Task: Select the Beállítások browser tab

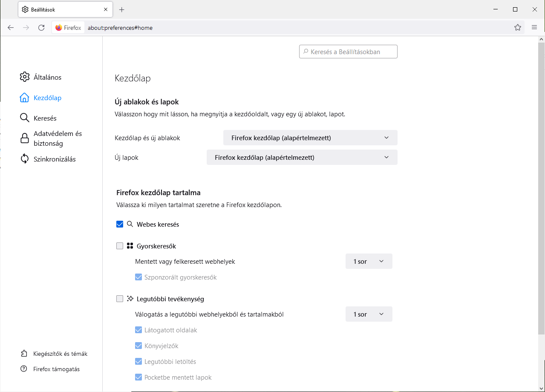Action: tap(65, 9)
